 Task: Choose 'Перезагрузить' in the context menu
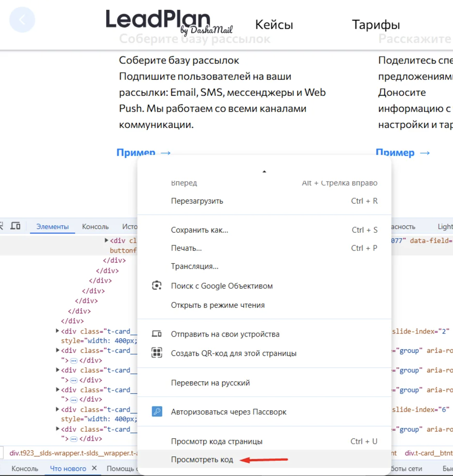click(x=197, y=201)
